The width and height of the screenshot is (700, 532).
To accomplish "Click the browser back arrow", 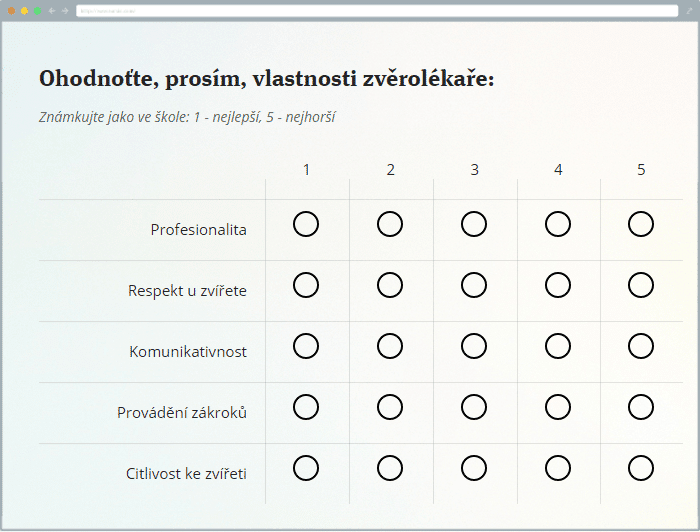I will point(51,10).
